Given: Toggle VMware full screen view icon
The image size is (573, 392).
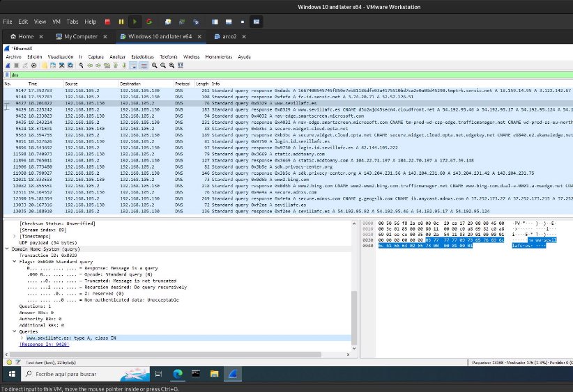Looking at the screenshot, I should [x=243, y=22].
